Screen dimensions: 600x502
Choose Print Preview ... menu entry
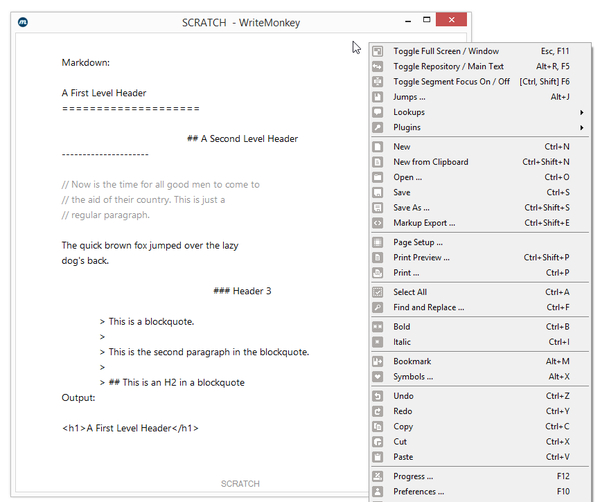pos(480,258)
